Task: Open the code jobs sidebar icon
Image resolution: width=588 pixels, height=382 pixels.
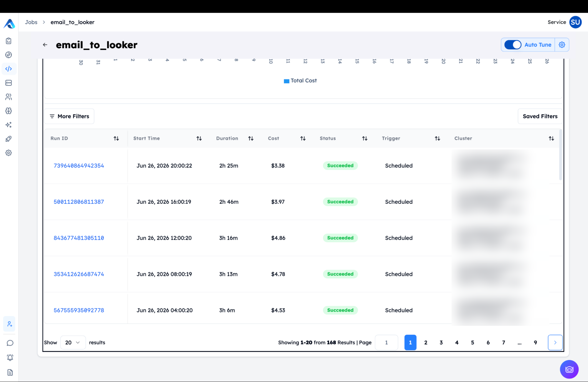Action: point(9,69)
